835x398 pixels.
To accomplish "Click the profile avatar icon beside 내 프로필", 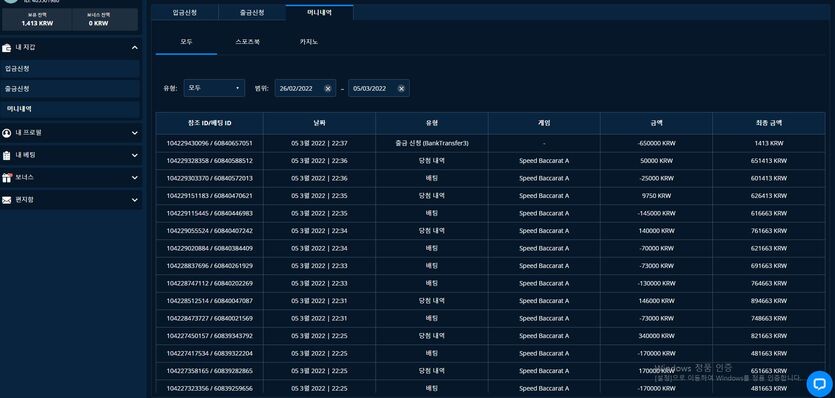I will click(x=6, y=133).
